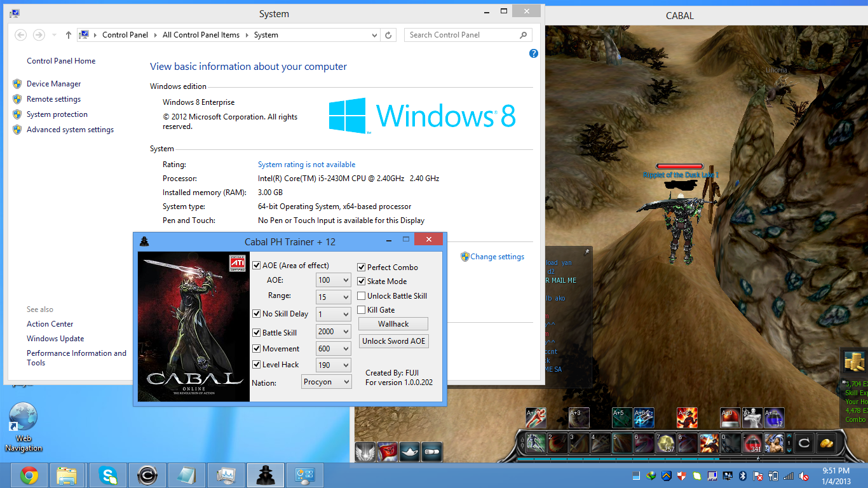This screenshot has width=868, height=488.
Task: Click the Wallhack button
Action: [x=393, y=324]
